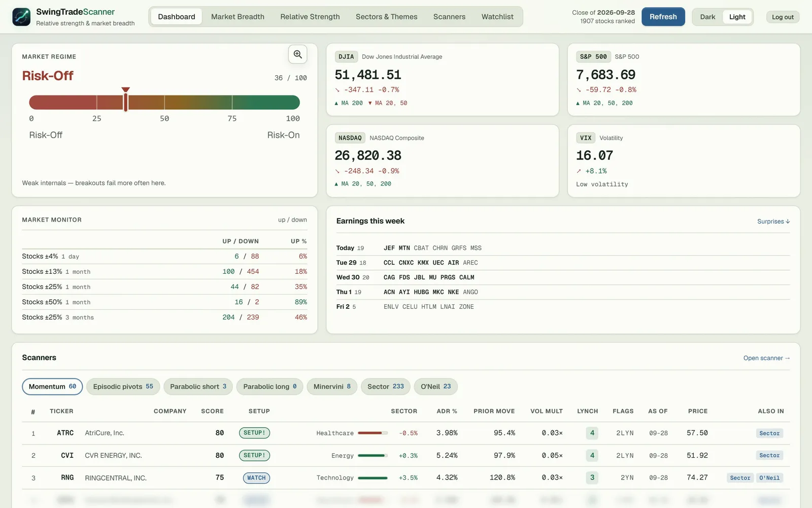Open Sectors & Themes tab

pyautogui.click(x=387, y=17)
